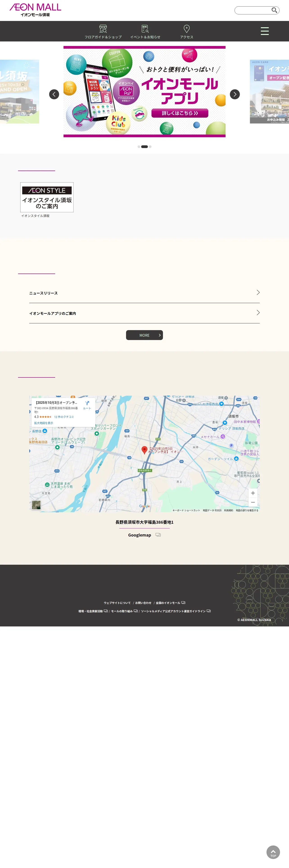Screen dimensions: 289x868
Task: Click the left GRAND OPEN slide preview
Action: 20,92
